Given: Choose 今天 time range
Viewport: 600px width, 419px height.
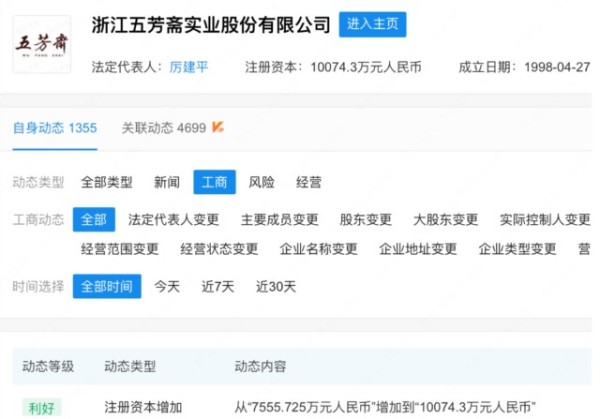Looking at the screenshot, I should 166,287.
